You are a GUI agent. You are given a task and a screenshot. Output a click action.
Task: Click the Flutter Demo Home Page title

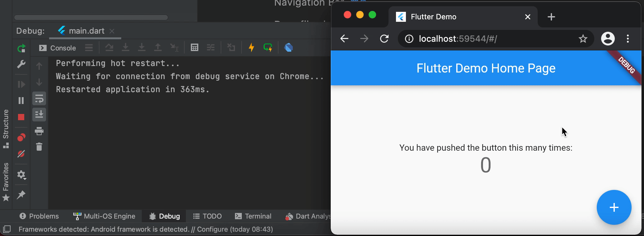tap(486, 68)
